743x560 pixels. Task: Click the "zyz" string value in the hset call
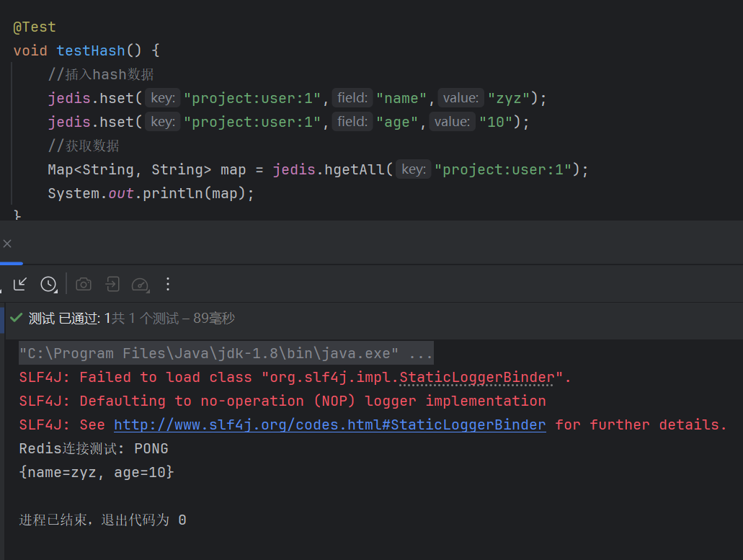pos(509,98)
